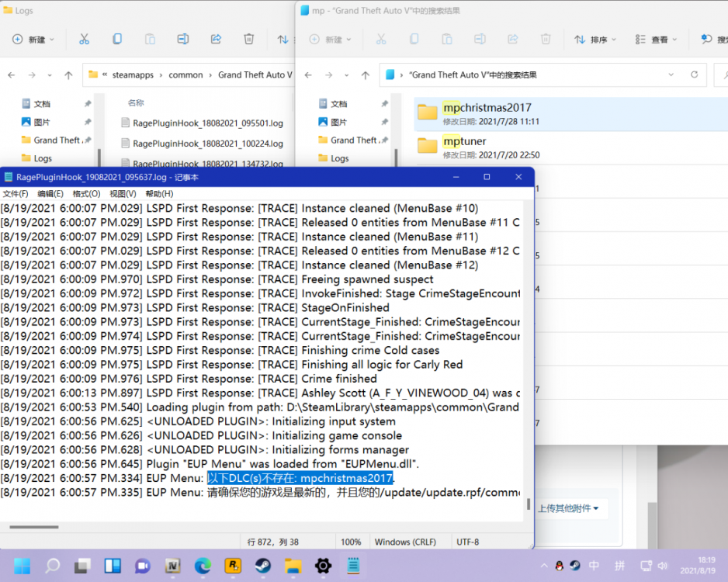Go up one level in search results window
This screenshot has height=582, width=728.
(366, 74)
